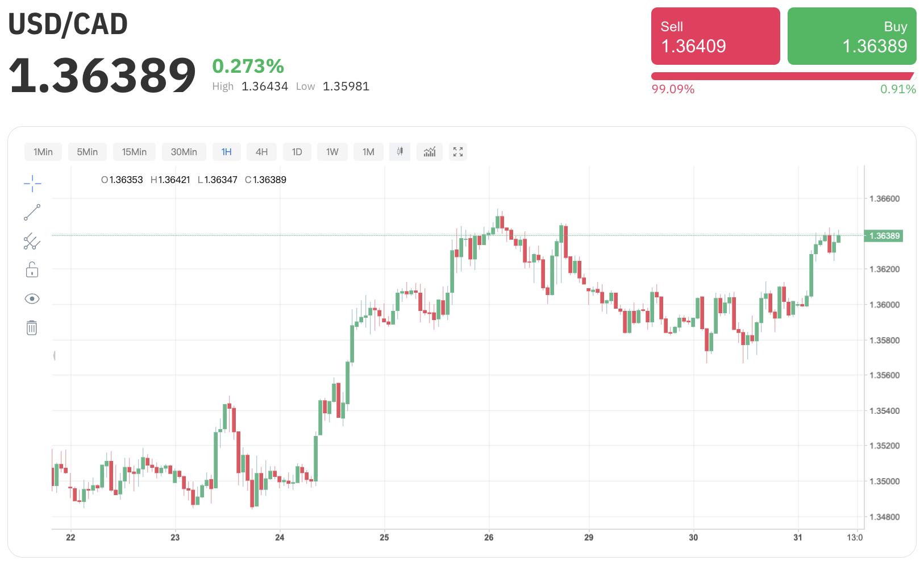Select the 15Min interval
This screenshot has width=924, height=565.
[134, 152]
